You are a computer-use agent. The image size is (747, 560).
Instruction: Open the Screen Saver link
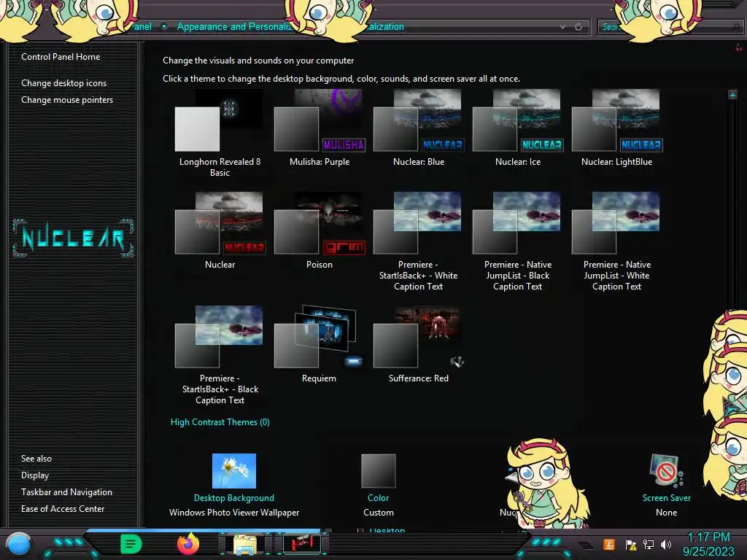pyautogui.click(x=666, y=497)
